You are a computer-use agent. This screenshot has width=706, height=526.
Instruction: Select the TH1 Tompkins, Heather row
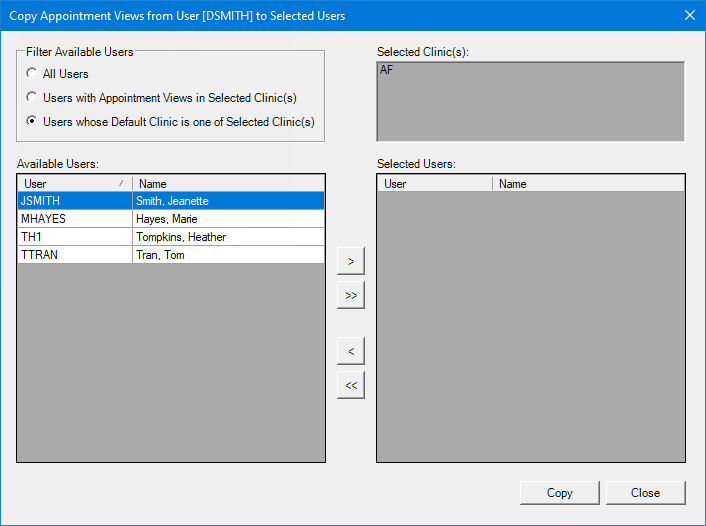[x=170, y=237]
